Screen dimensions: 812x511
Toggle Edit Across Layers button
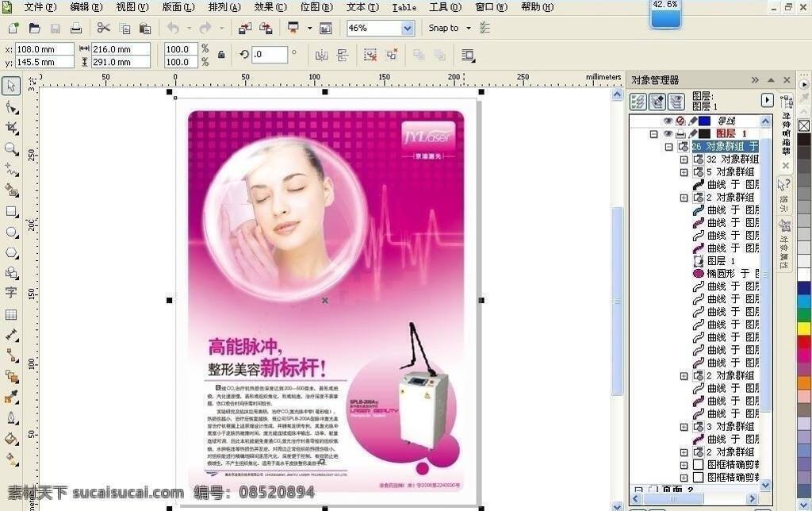[657, 102]
